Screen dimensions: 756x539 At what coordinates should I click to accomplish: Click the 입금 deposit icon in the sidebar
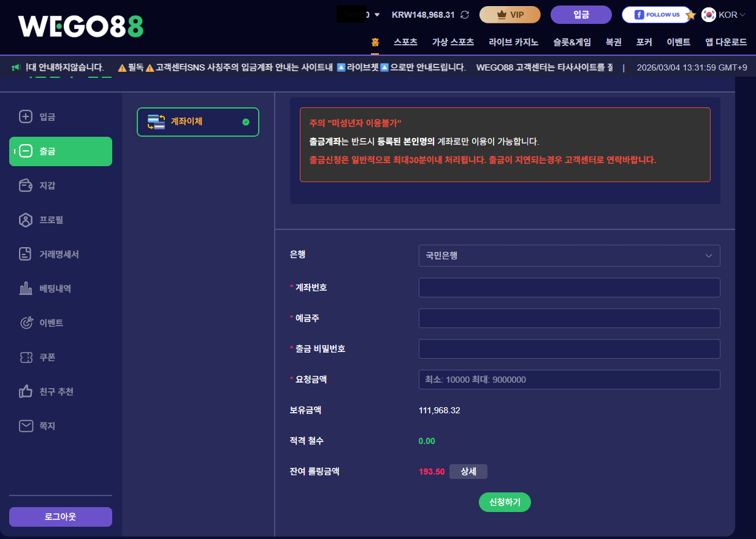tap(26, 117)
